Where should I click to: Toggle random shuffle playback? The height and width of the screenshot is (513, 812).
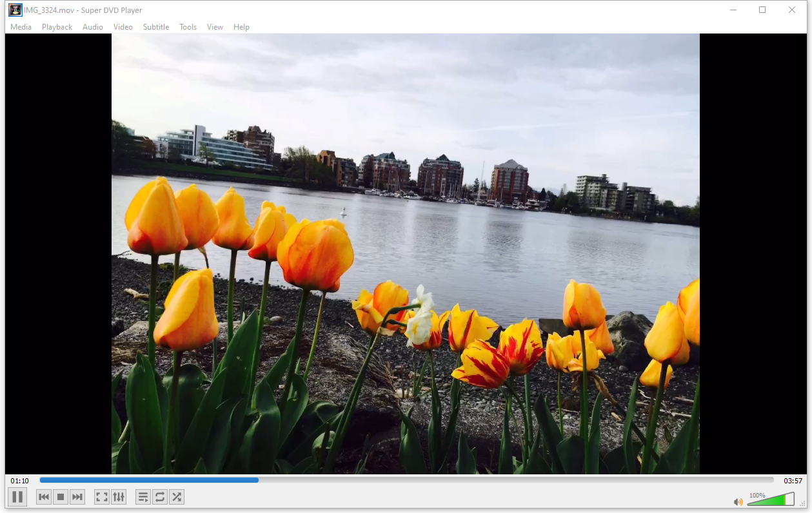tap(177, 497)
